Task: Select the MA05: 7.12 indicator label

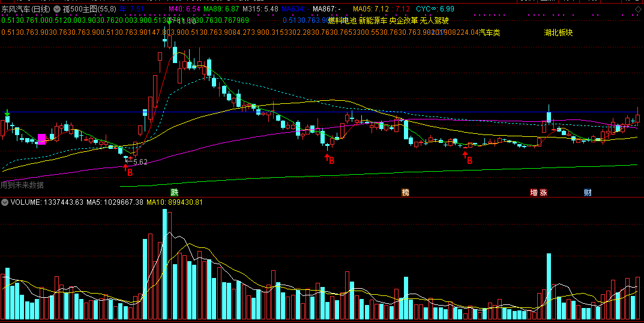Action: point(371,9)
